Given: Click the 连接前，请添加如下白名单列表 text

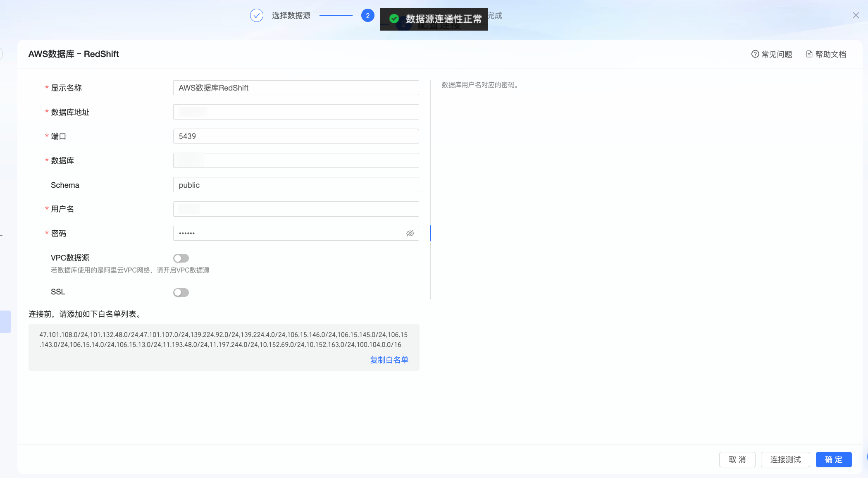Looking at the screenshot, I should (86, 314).
